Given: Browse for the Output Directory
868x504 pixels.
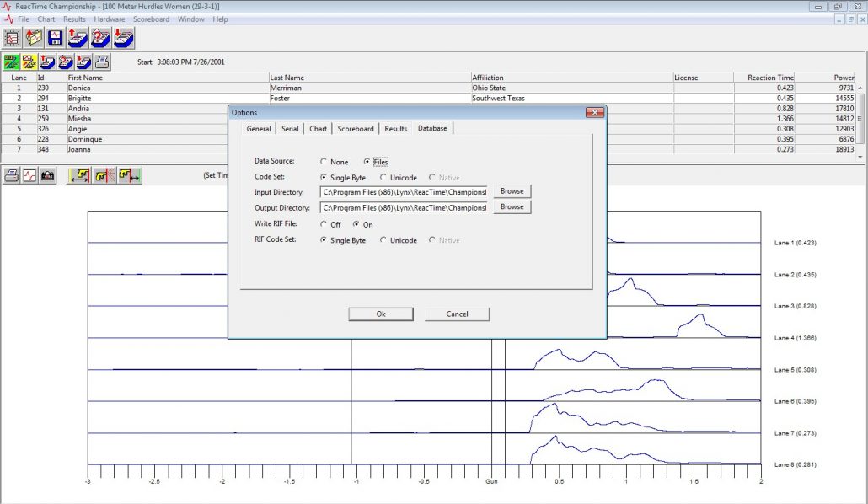Looking at the screenshot, I should click(512, 206).
